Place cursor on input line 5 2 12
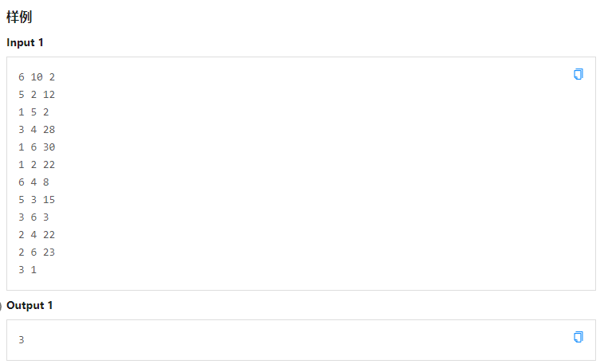Viewport: 604px width, 364px height. click(37, 95)
